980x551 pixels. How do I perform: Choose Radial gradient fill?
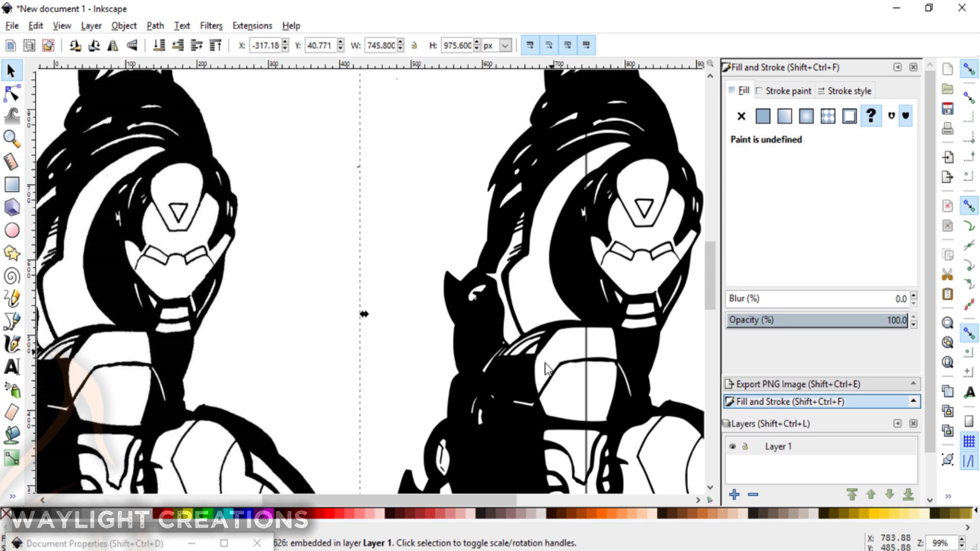pos(806,116)
